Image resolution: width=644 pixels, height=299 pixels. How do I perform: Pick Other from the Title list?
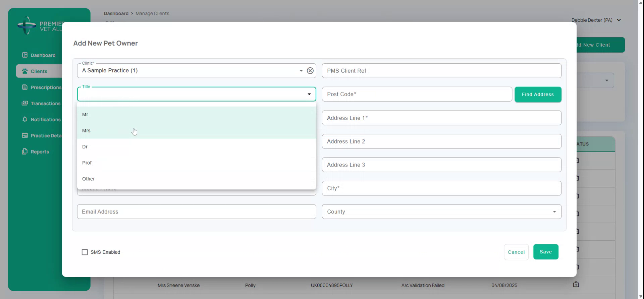(197, 179)
